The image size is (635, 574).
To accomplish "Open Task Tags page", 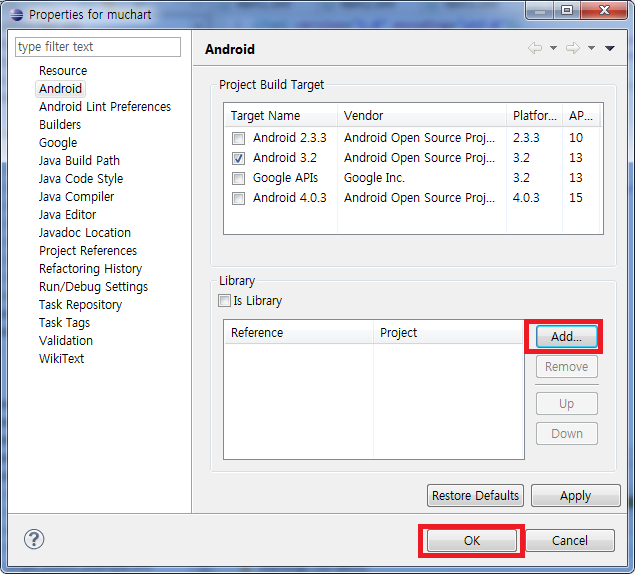I will (x=64, y=322).
